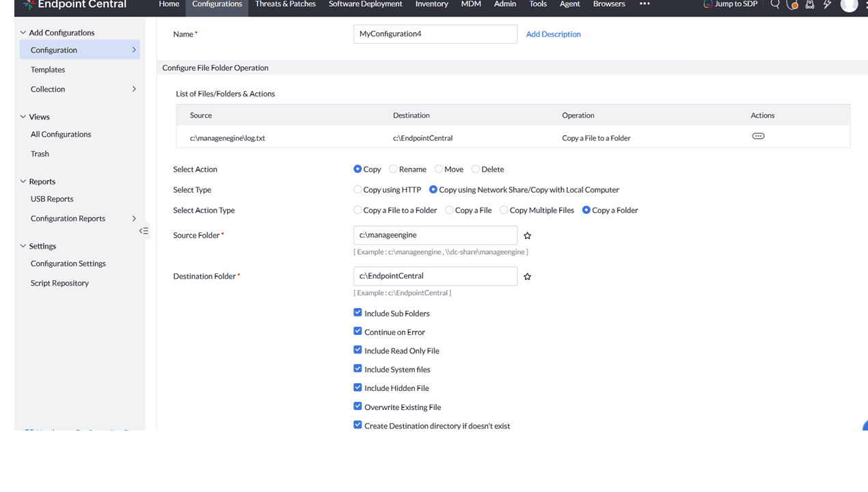Select the Delete action radio button

tap(475, 169)
